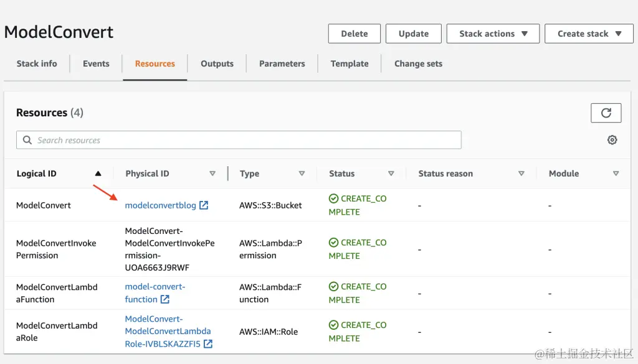The width and height of the screenshot is (638, 364).
Task: Expand the Create stack dropdown
Action: [590, 34]
